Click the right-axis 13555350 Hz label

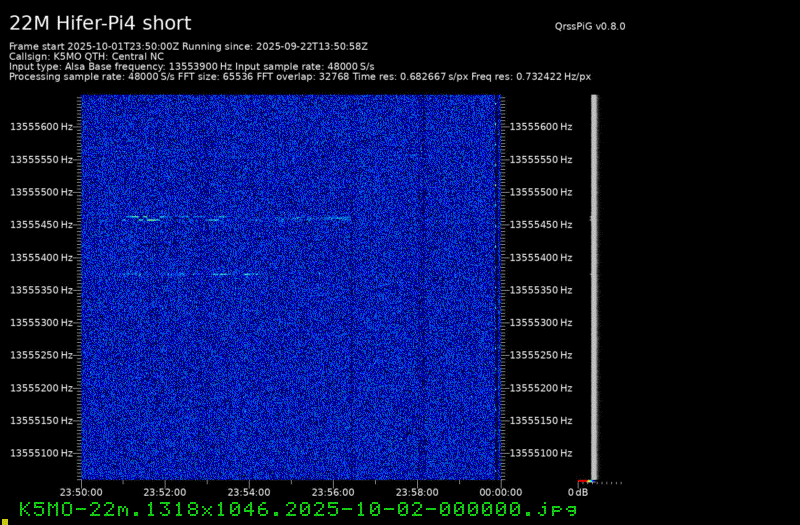tap(541, 290)
